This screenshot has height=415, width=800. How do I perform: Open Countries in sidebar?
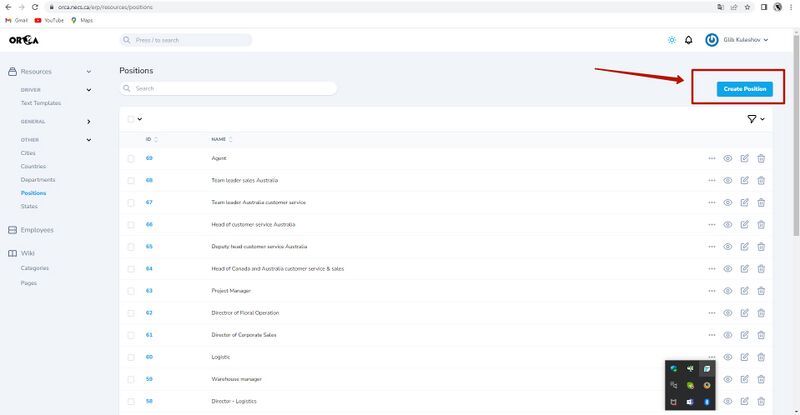tap(33, 166)
